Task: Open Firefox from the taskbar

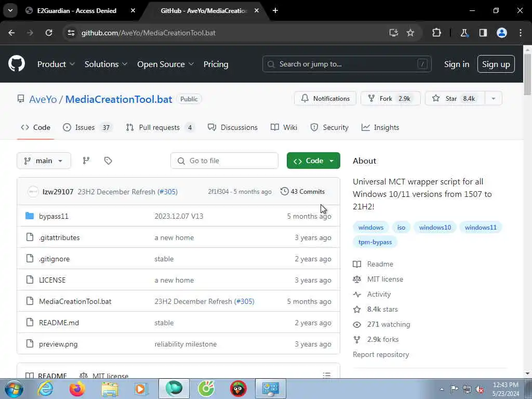Action: [x=77, y=389]
